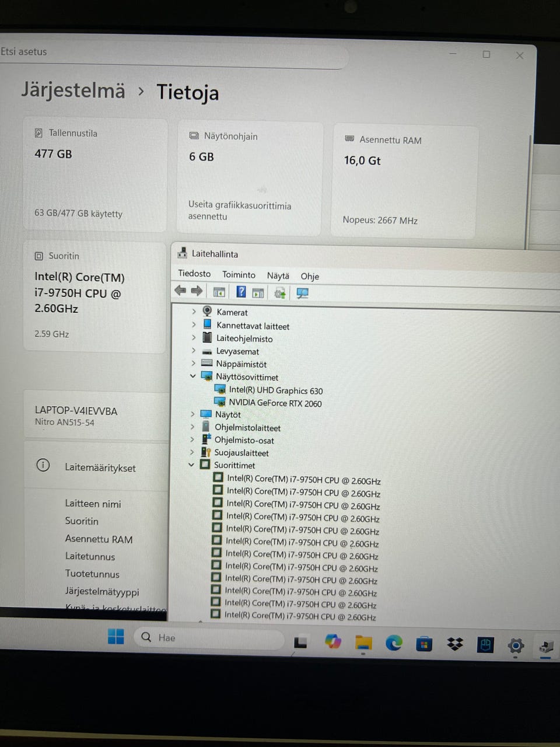Click the Laitteen nimi label
The image size is (560, 747).
(x=93, y=504)
